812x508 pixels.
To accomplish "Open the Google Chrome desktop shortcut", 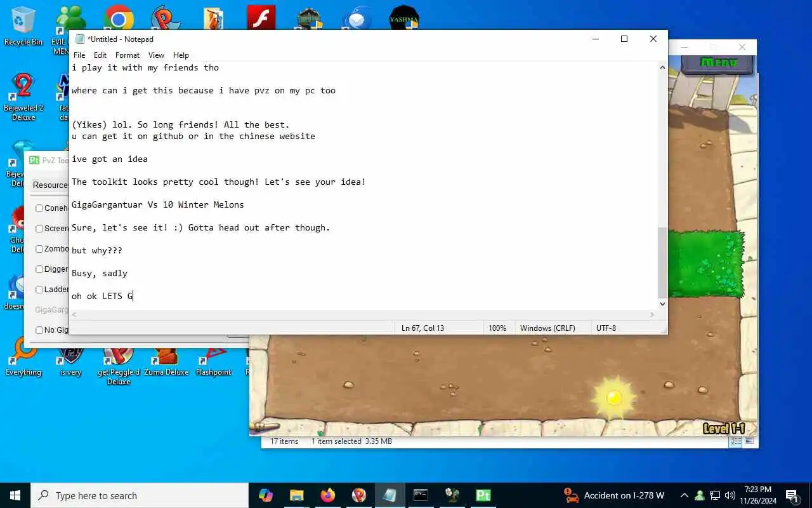I will (118, 19).
